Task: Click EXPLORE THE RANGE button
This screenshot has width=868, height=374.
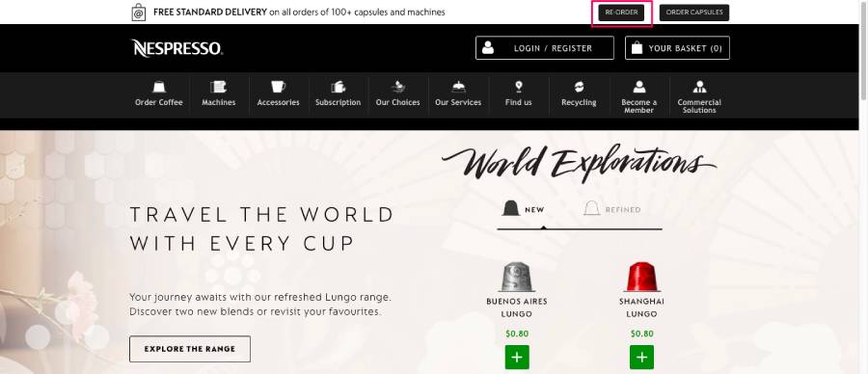Action: 190,349
